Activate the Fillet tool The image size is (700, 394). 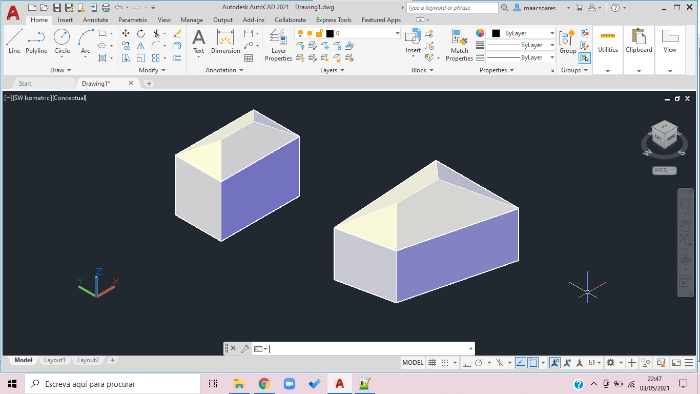(x=156, y=46)
